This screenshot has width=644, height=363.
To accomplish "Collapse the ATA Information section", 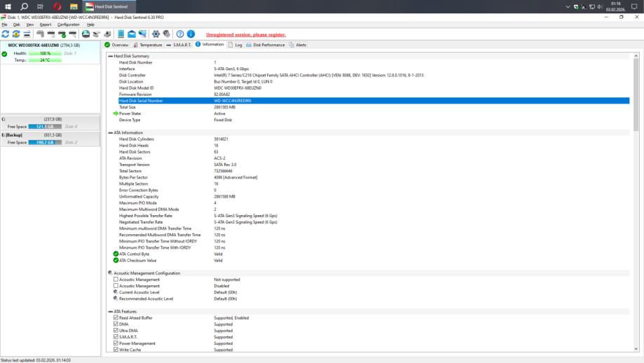I will tap(110, 132).
